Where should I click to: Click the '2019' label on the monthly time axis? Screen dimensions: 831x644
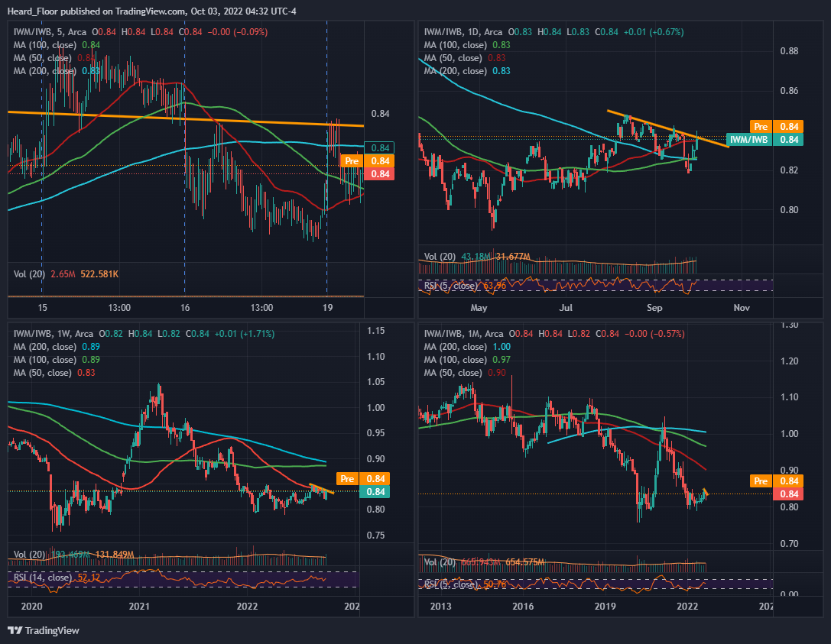pos(605,606)
